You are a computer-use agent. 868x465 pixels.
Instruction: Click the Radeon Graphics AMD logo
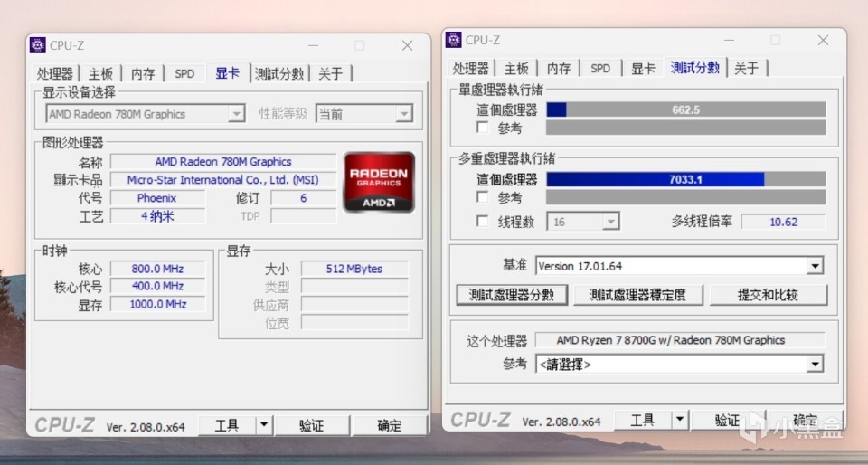(379, 182)
